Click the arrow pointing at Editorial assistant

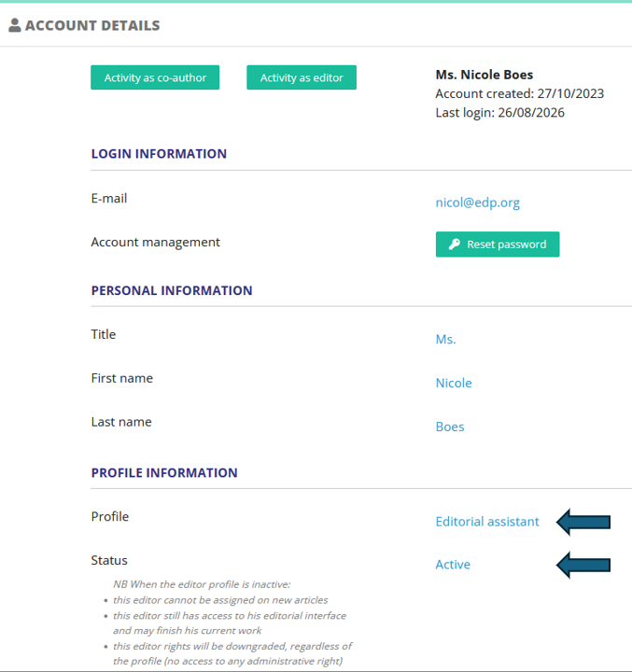click(583, 522)
